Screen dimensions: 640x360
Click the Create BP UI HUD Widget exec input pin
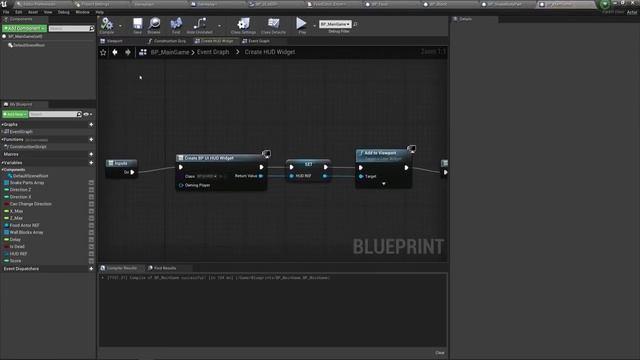(x=181, y=167)
